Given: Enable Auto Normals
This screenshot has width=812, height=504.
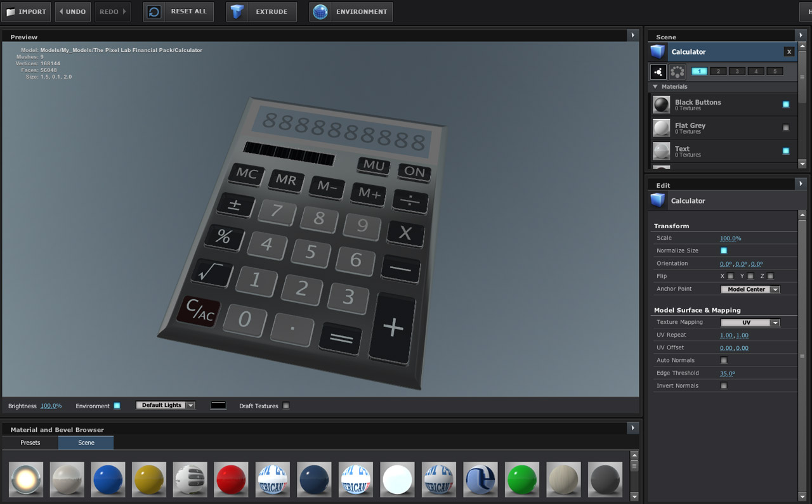Looking at the screenshot, I should [724, 360].
